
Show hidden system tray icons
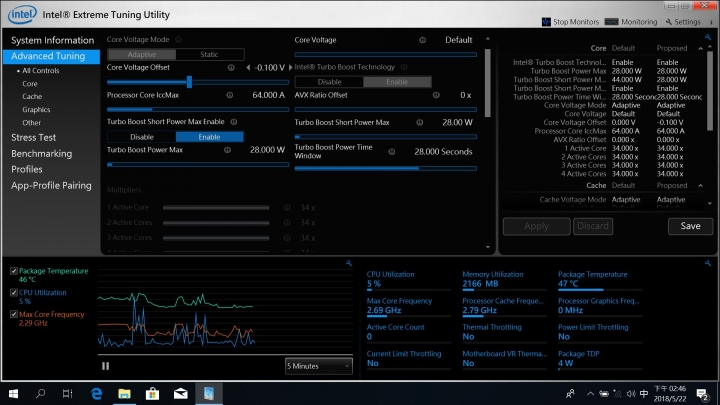(590, 394)
